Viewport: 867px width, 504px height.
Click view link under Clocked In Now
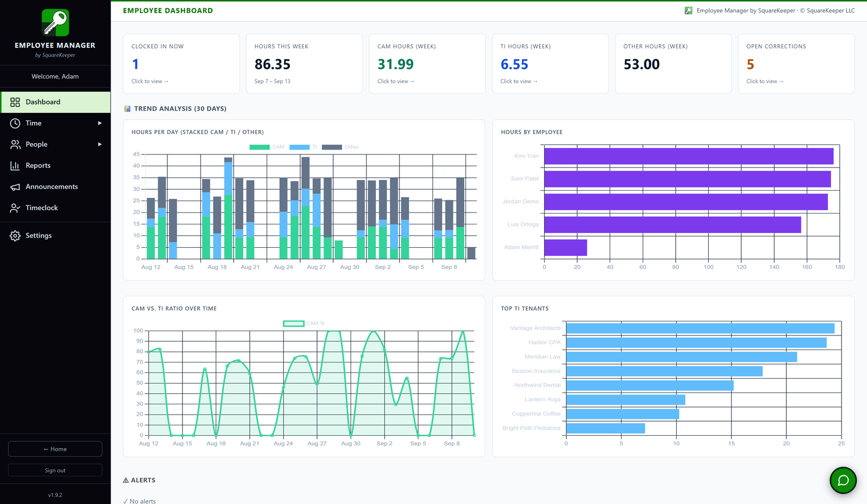150,81
